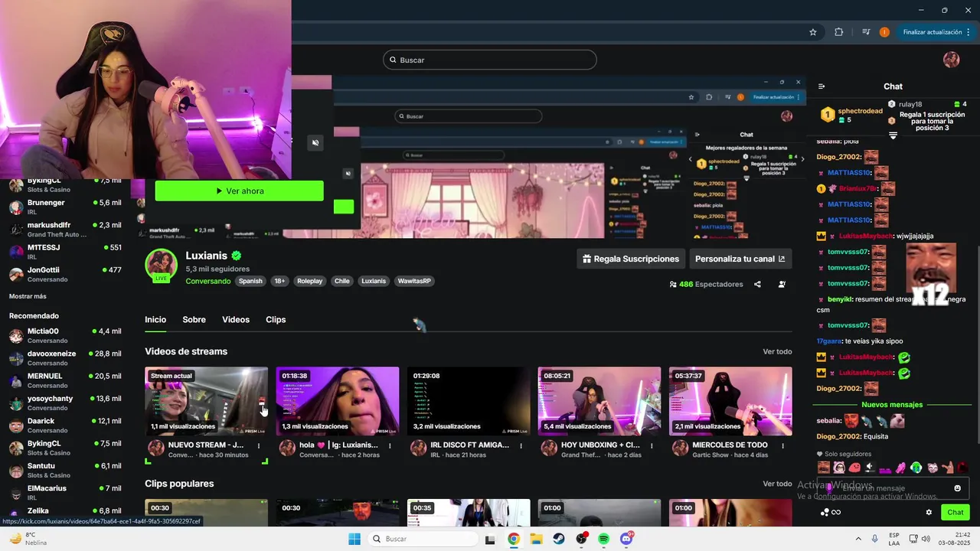Screen dimensions: 980x551
Task: Open File Explorer from the taskbar
Action: (x=536, y=539)
